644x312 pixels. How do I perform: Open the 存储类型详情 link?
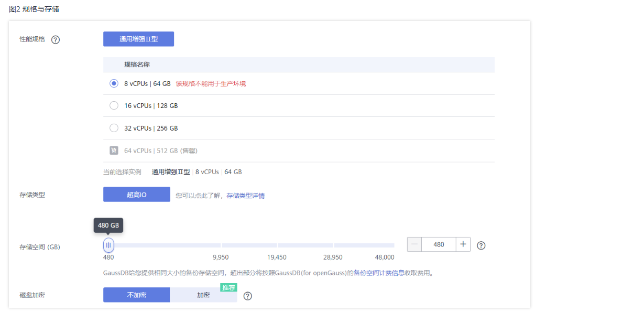click(245, 196)
